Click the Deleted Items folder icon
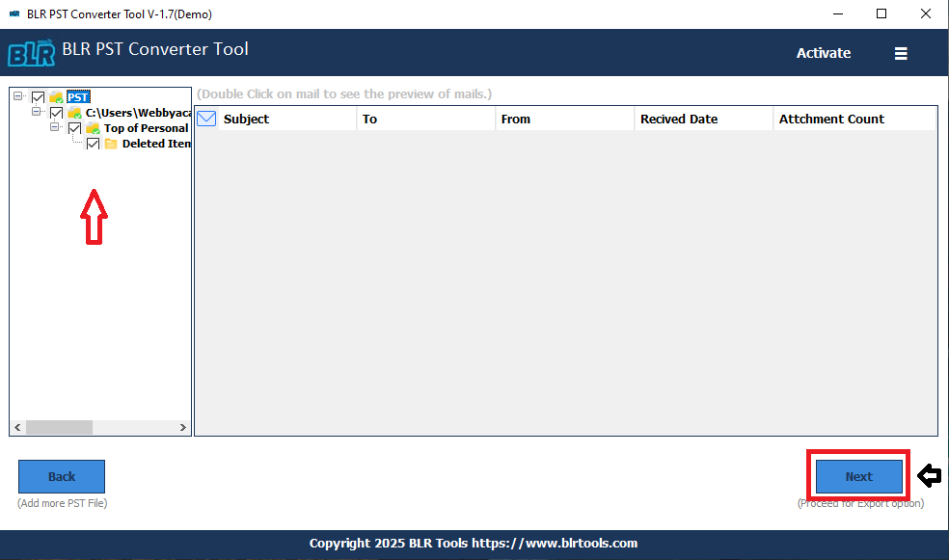 tap(111, 144)
